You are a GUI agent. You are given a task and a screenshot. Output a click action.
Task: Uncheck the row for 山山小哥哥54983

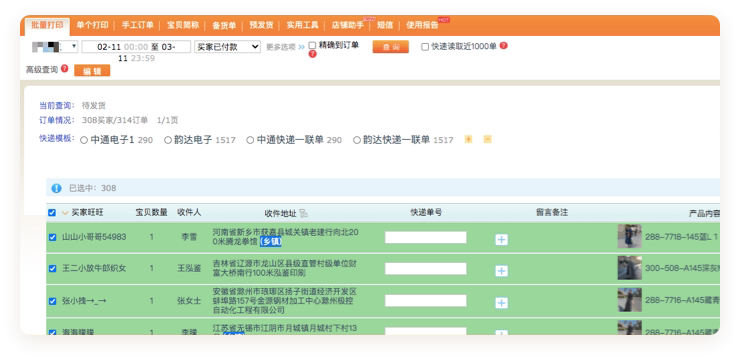(52, 237)
